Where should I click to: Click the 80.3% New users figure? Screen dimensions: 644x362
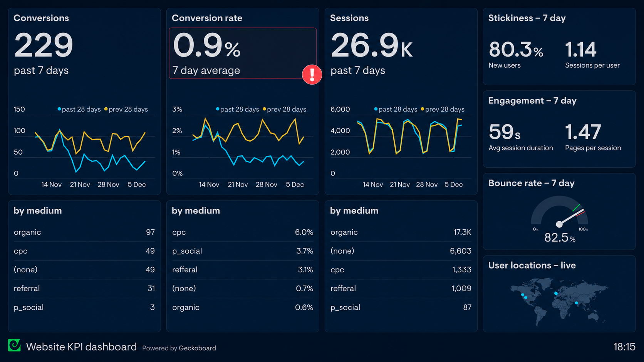tap(516, 50)
